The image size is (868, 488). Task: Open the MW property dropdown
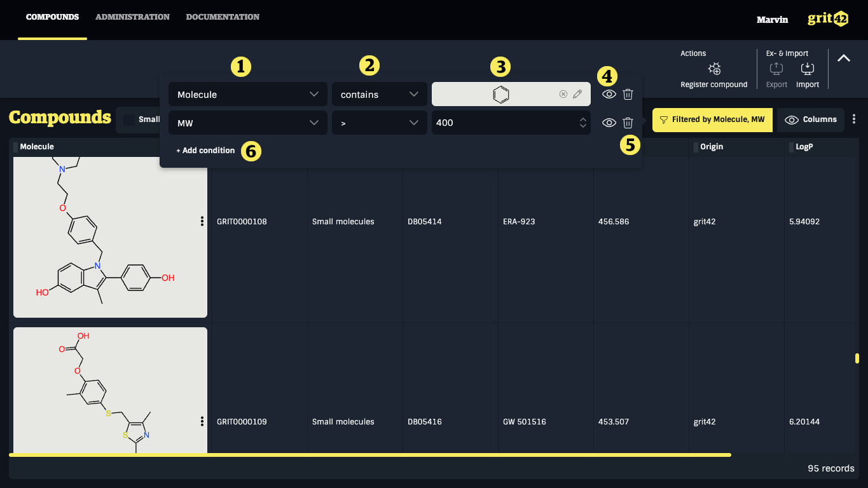(x=248, y=123)
